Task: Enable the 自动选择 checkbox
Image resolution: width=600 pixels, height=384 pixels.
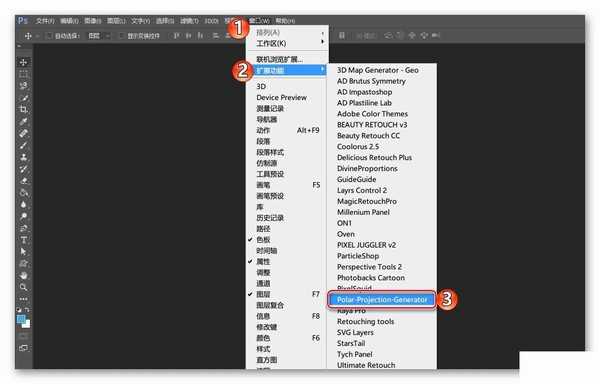Action: 49,36
